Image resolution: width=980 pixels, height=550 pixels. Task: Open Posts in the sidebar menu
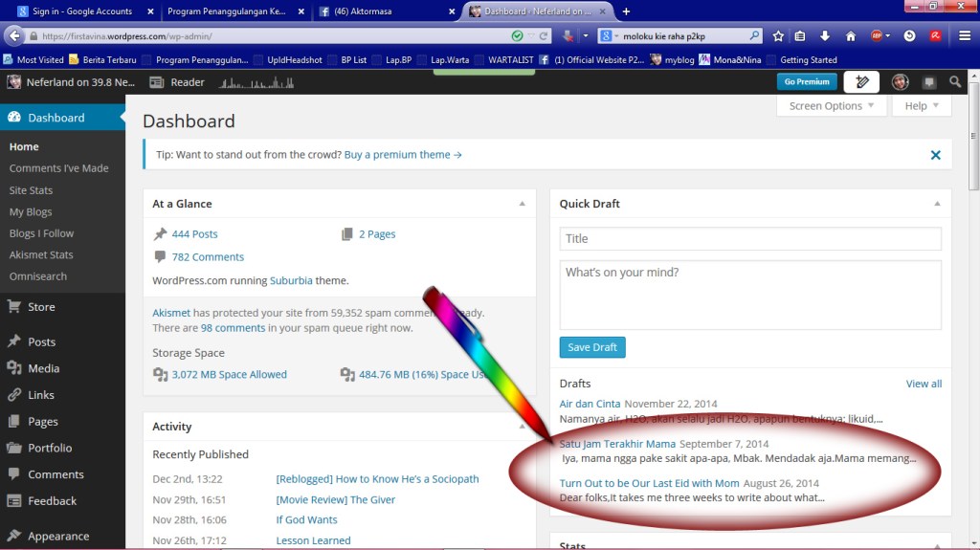tap(41, 341)
